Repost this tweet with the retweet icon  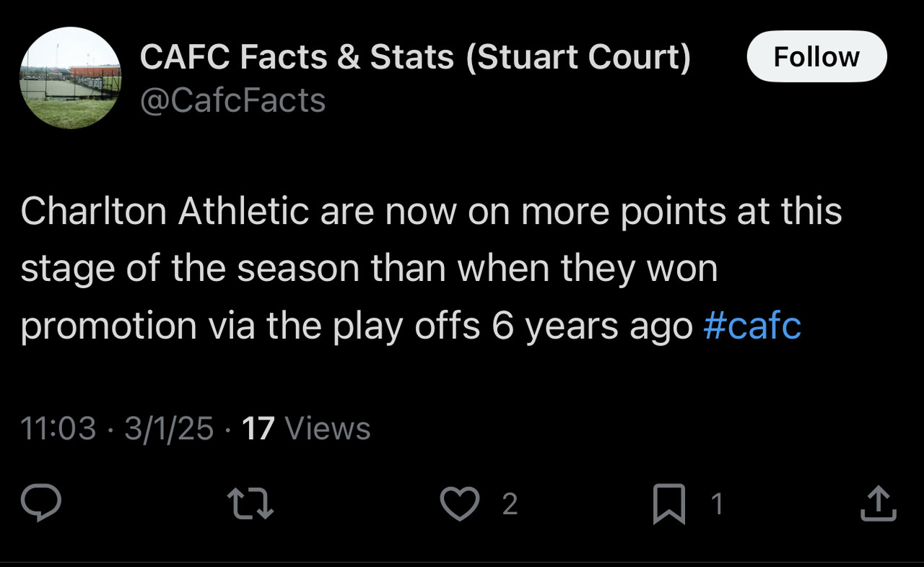click(250, 503)
